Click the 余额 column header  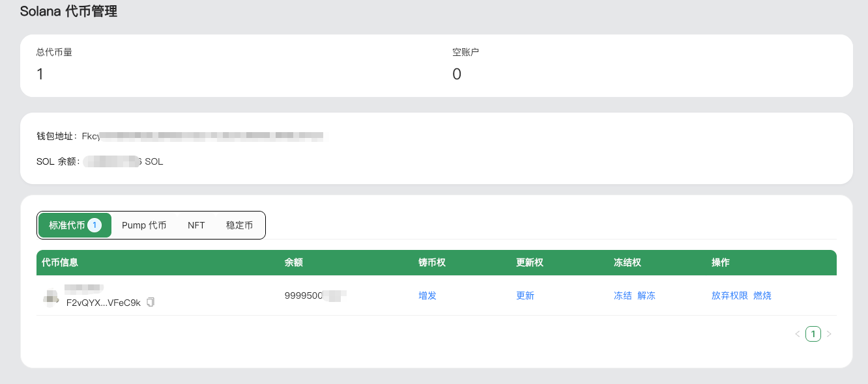click(x=294, y=262)
